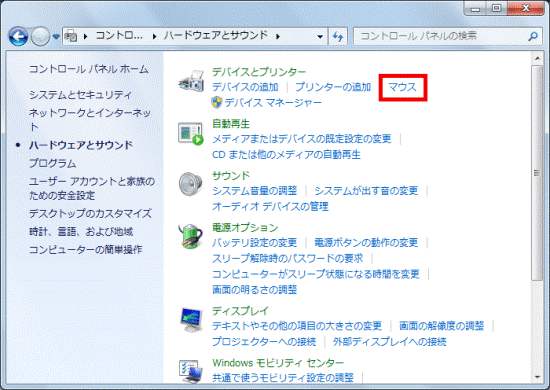Click the Sound speaker icon

190,184
